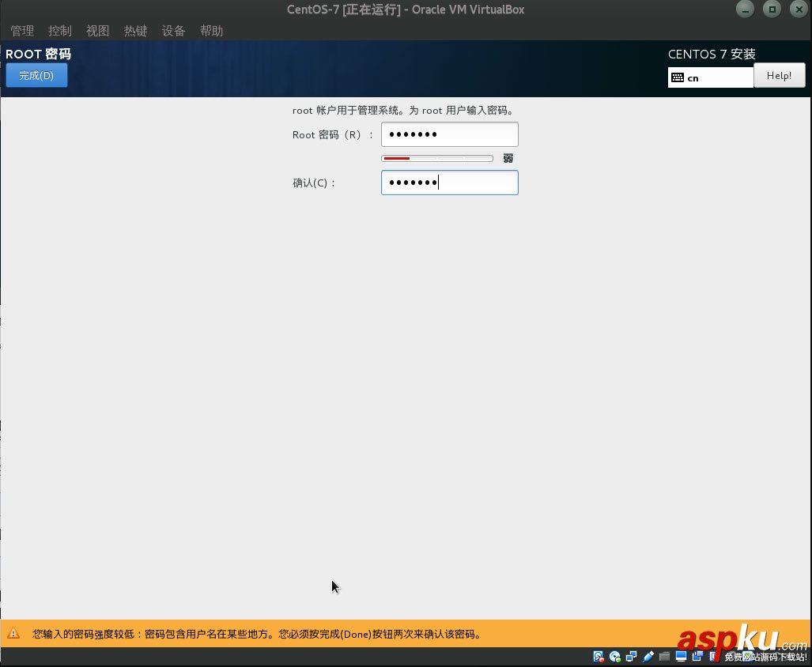Screen dimensions: 812x667
Task: Click the shared folders status icon
Action: click(x=664, y=657)
